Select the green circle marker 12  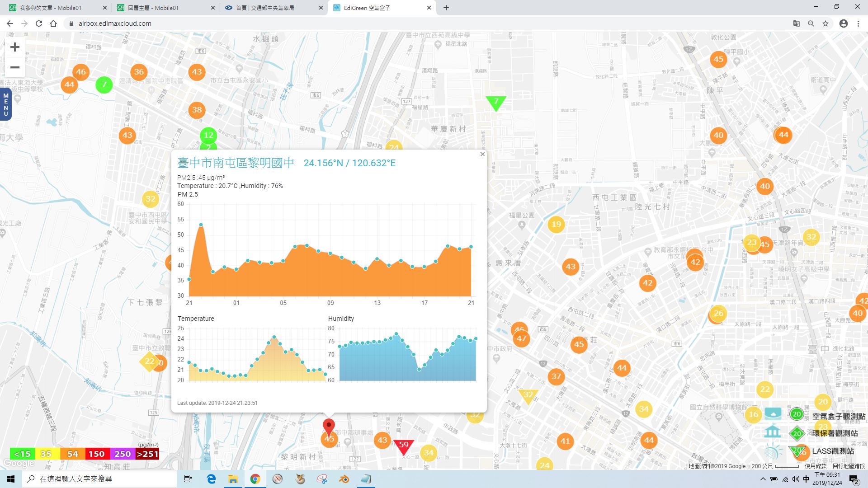click(208, 135)
